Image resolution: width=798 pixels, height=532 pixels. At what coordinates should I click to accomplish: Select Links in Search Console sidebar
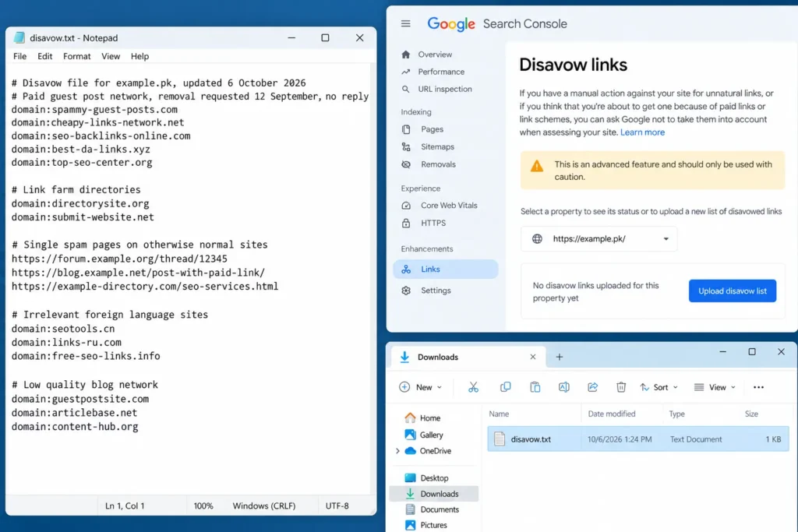[445, 269]
